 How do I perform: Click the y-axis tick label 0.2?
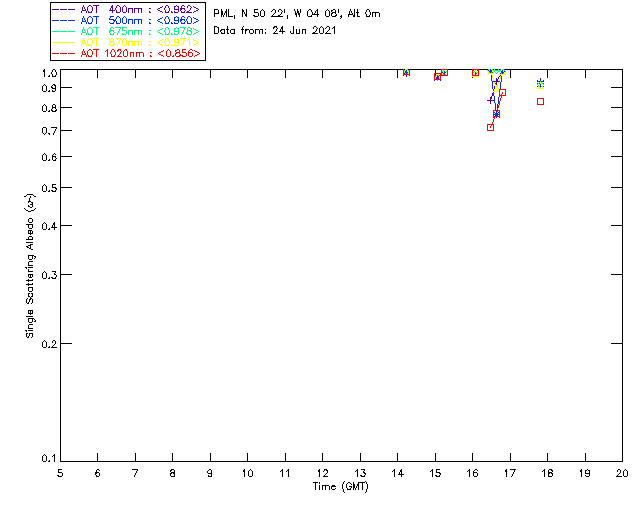point(49,344)
